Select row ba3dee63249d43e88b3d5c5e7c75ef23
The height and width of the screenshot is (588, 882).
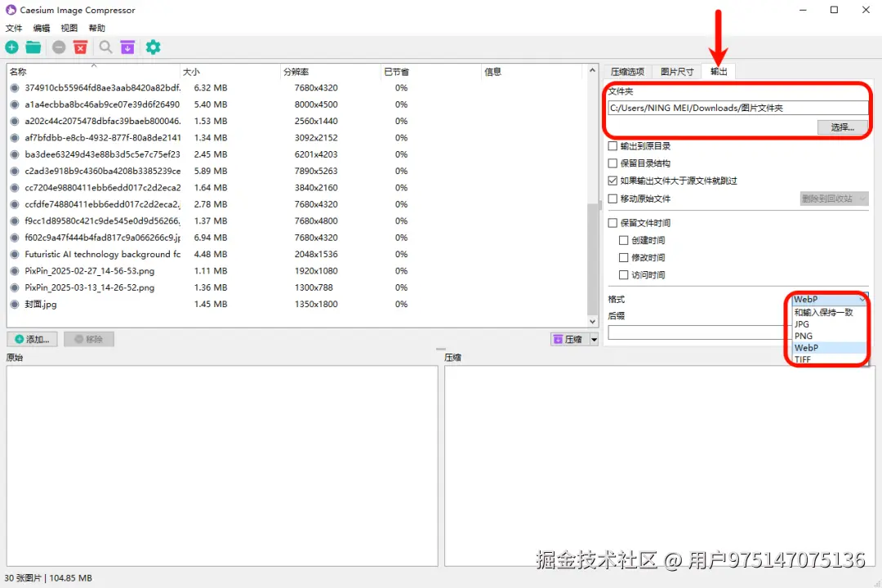[296, 154]
